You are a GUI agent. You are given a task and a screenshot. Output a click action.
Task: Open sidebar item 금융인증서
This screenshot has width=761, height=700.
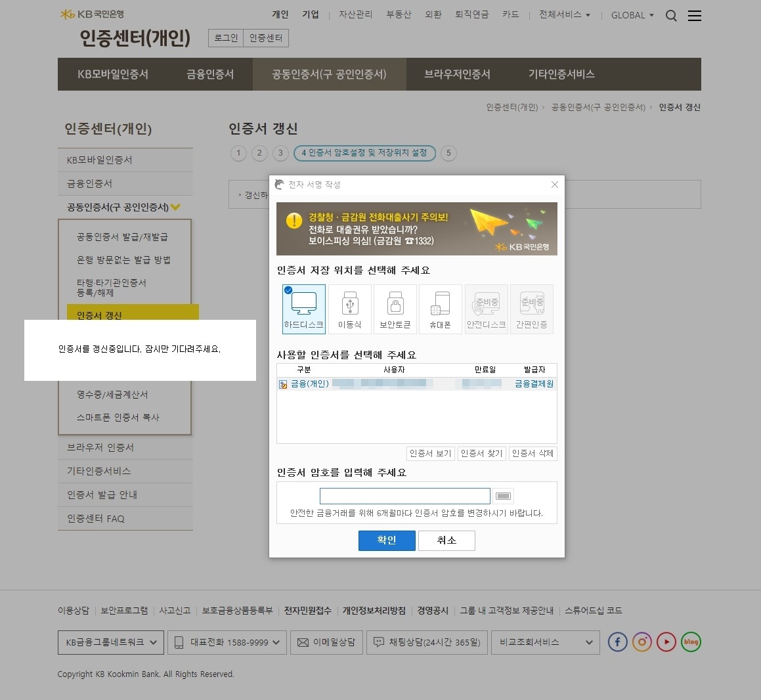click(125, 183)
